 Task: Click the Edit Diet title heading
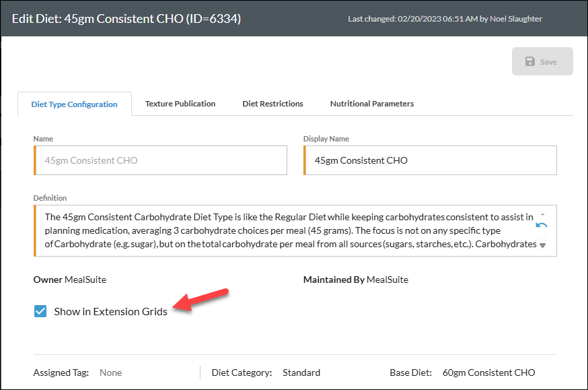[126, 19]
